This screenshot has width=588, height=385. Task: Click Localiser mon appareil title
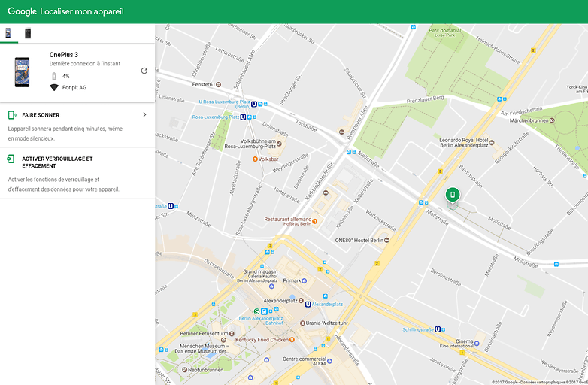tap(82, 11)
